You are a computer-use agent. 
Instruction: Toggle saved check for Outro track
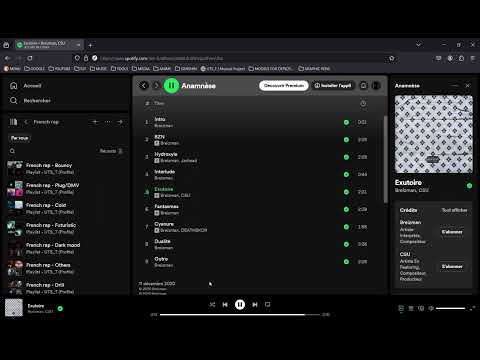coord(346,262)
